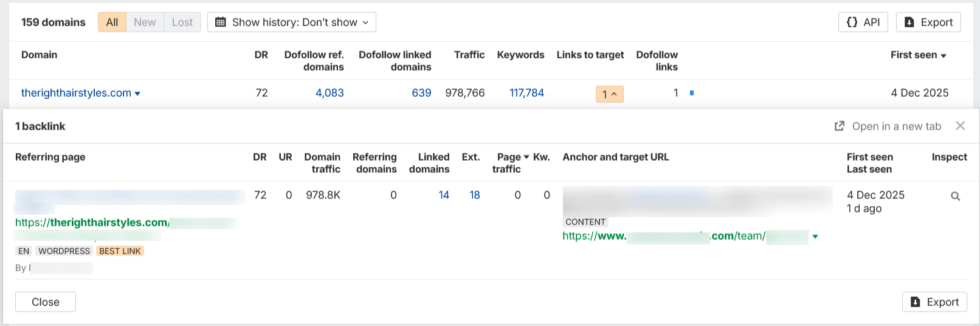Click the BEST LINK tag

[120, 251]
